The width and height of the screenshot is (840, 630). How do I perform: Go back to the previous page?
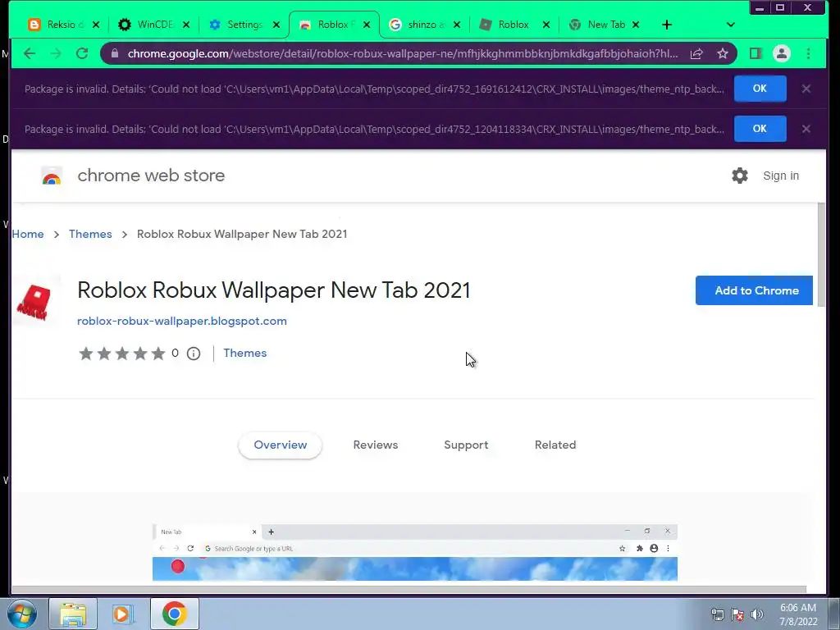(30, 53)
